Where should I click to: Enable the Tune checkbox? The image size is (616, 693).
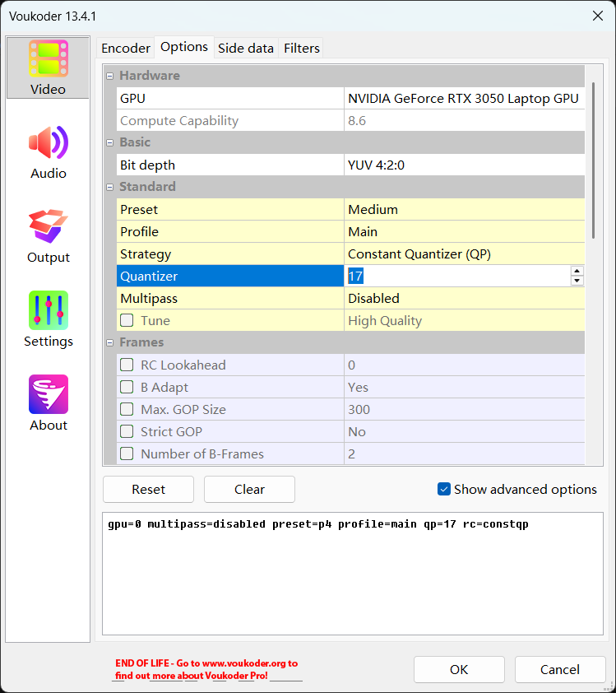point(127,321)
